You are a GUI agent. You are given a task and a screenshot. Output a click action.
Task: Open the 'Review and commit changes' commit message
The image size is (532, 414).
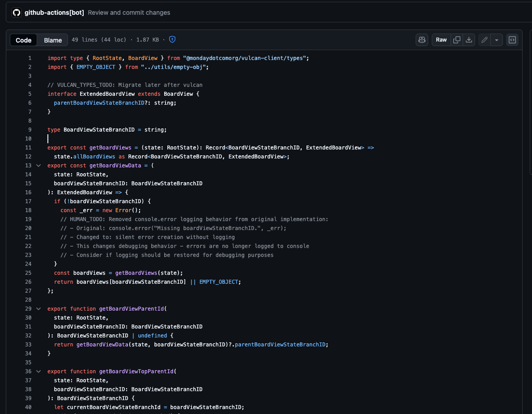(129, 13)
